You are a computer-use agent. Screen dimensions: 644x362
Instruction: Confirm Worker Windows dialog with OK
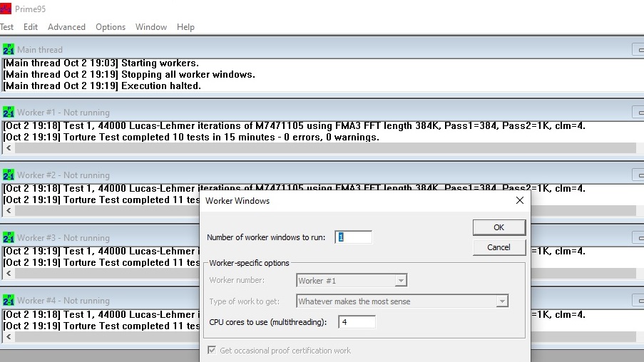click(x=499, y=227)
